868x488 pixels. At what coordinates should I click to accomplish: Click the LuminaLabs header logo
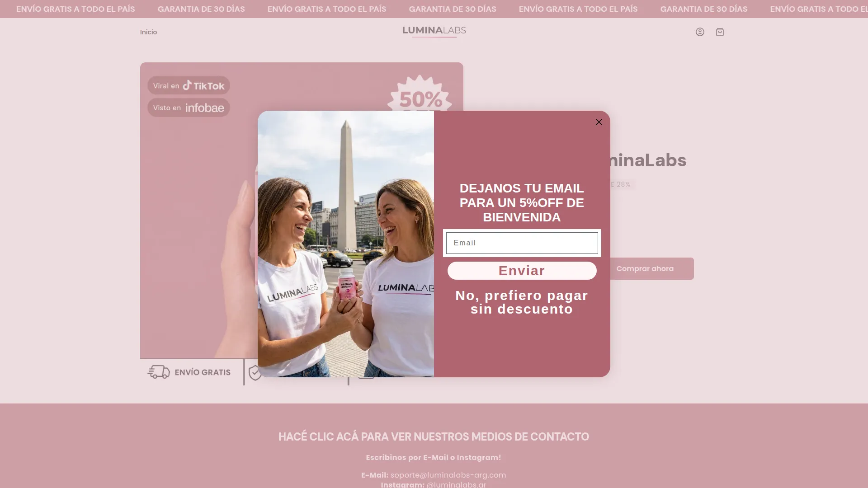click(x=434, y=31)
